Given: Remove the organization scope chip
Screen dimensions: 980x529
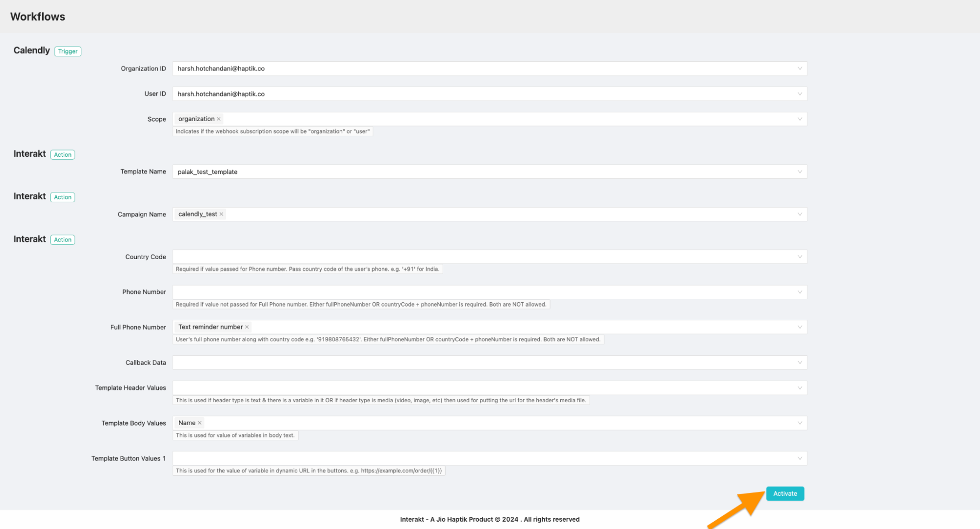Looking at the screenshot, I should pos(219,119).
